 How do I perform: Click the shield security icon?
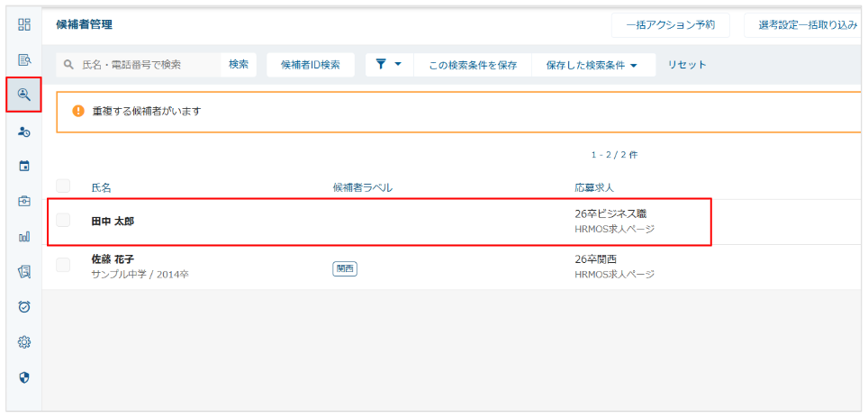pyautogui.click(x=24, y=376)
